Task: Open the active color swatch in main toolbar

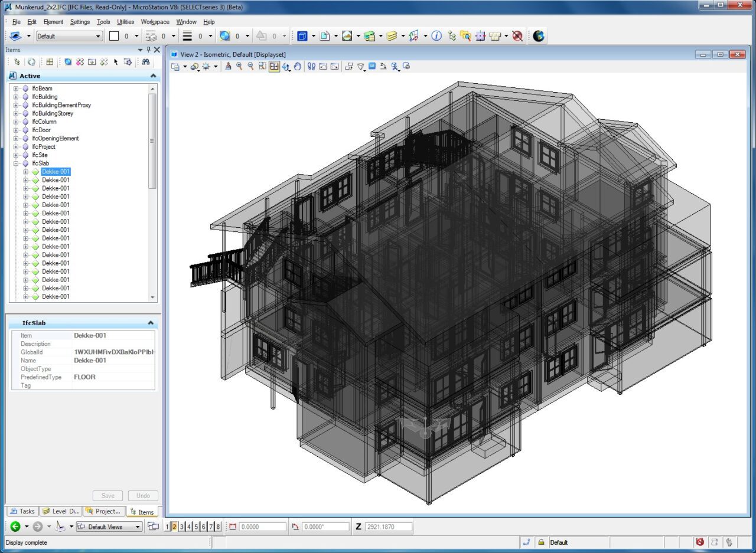Action: click(x=114, y=36)
